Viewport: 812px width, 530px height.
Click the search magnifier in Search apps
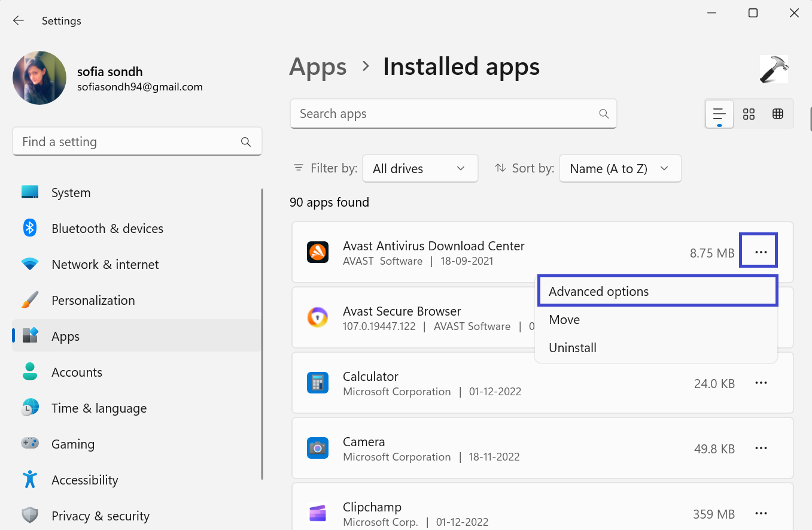pyautogui.click(x=604, y=114)
